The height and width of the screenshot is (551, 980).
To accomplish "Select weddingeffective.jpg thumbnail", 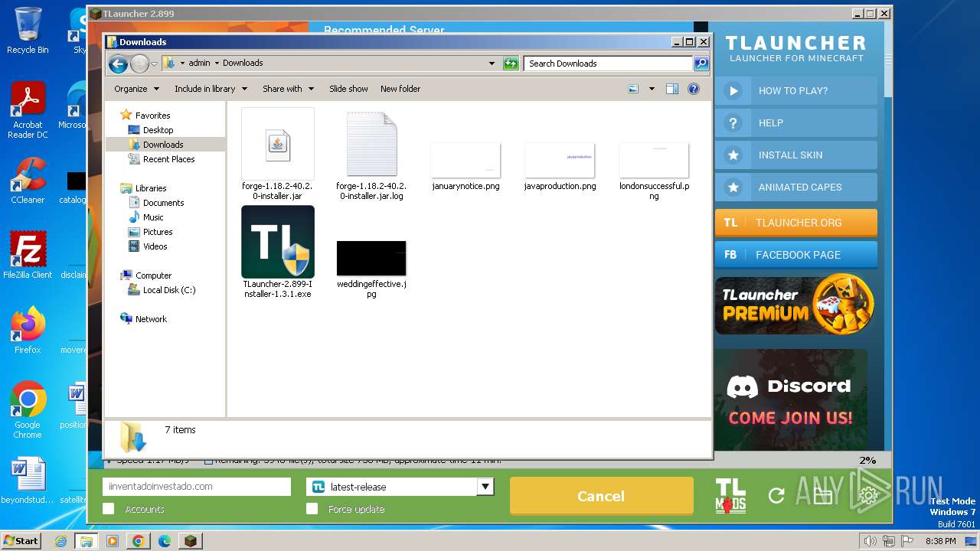I will [371, 258].
